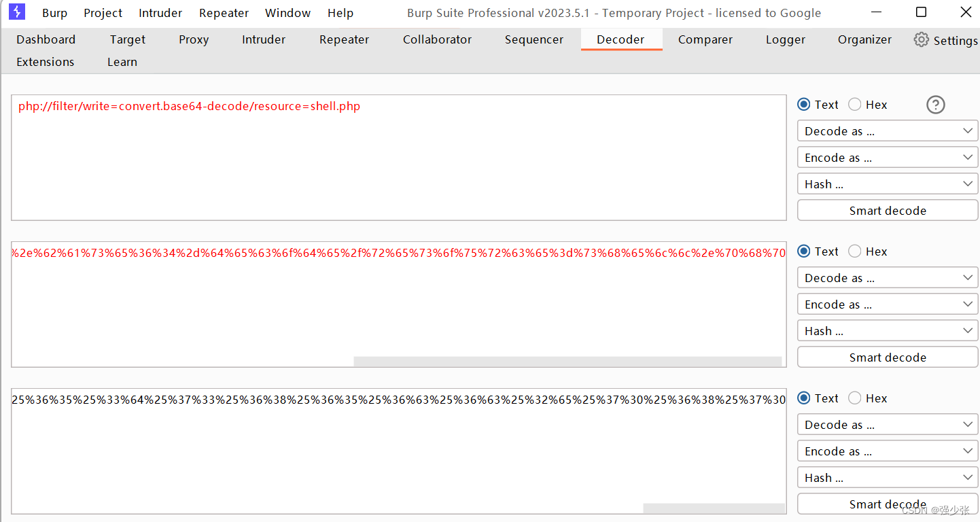The image size is (980, 522).
Task: Switch to the Collaborator tab
Action: point(437,39)
